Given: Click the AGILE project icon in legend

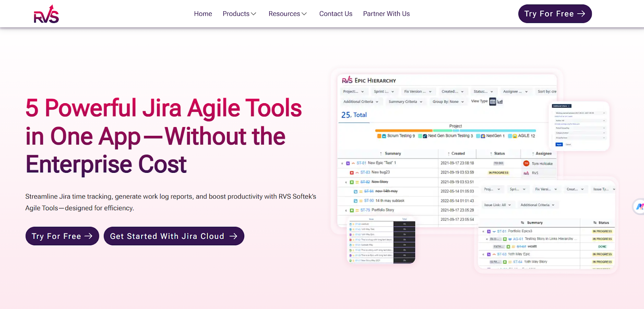Looking at the screenshot, I should [515, 136].
